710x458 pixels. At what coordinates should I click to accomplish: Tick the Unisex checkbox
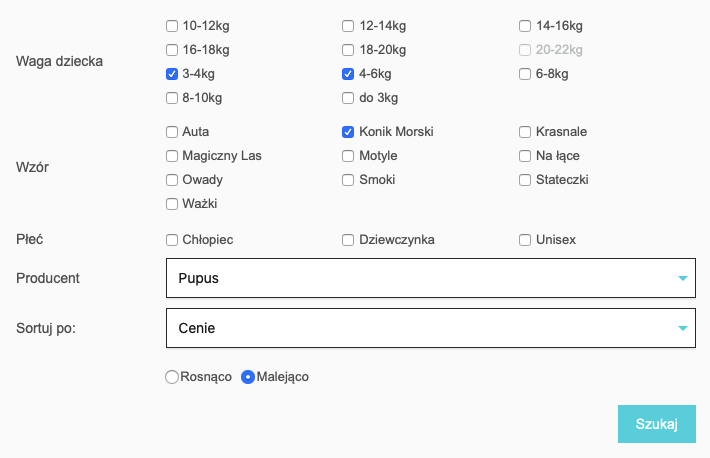pyautogui.click(x=525, y=240)
